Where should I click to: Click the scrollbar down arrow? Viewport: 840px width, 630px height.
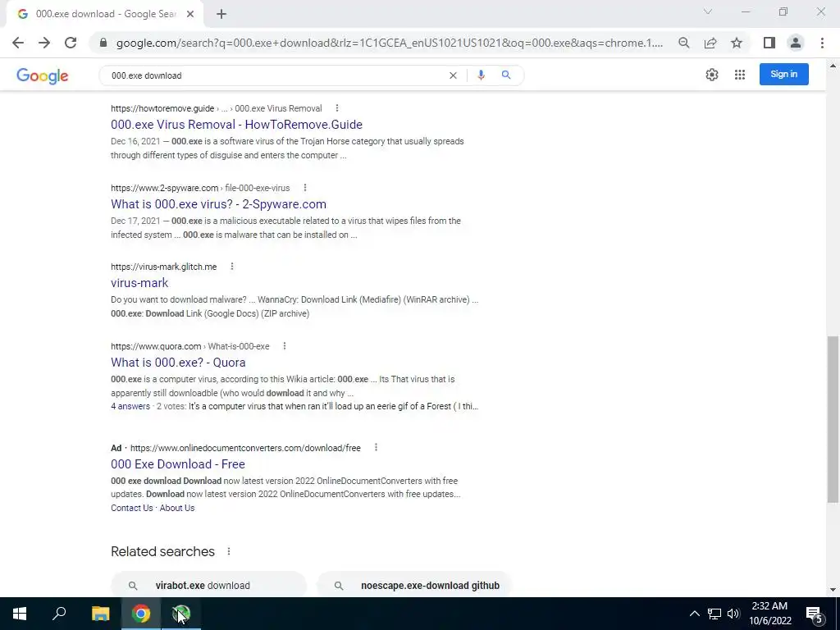833,590
